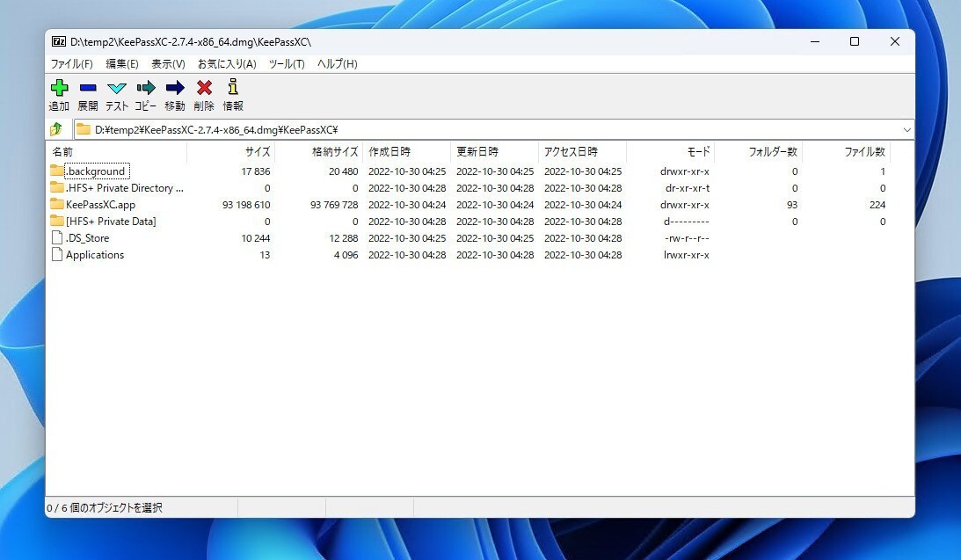The image size is (961, 560).
Task: Click the green up-one-level arrow icon
Action: (58, 128)
